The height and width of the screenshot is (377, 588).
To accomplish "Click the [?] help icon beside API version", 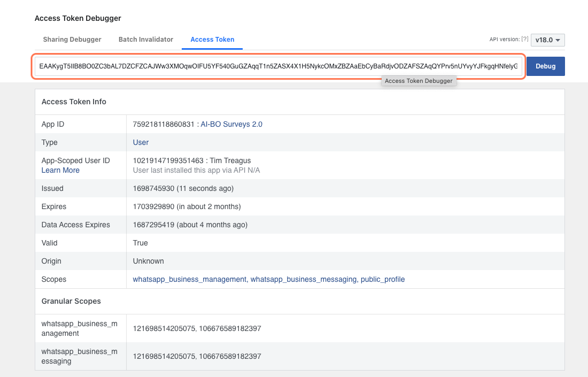I will tap(524, 39).
